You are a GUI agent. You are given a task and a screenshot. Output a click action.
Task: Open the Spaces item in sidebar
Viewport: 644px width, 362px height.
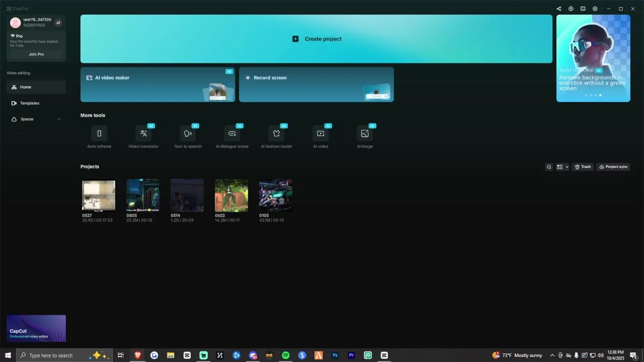click(x=36, y=119)
